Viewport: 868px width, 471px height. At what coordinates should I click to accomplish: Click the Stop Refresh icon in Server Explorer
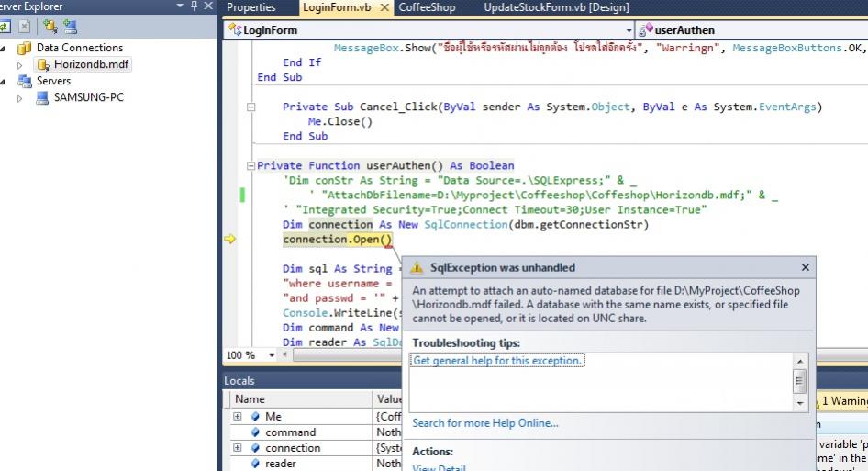click(x=25, y=27)
